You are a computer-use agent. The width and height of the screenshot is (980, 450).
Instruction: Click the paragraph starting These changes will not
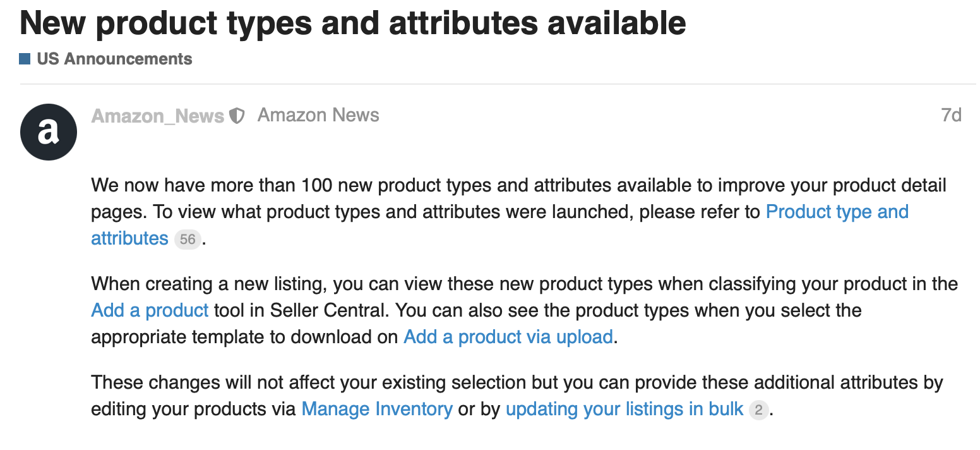coord(517,396)
